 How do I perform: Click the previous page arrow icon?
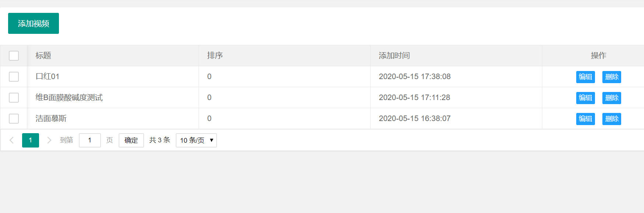(12, 140)
